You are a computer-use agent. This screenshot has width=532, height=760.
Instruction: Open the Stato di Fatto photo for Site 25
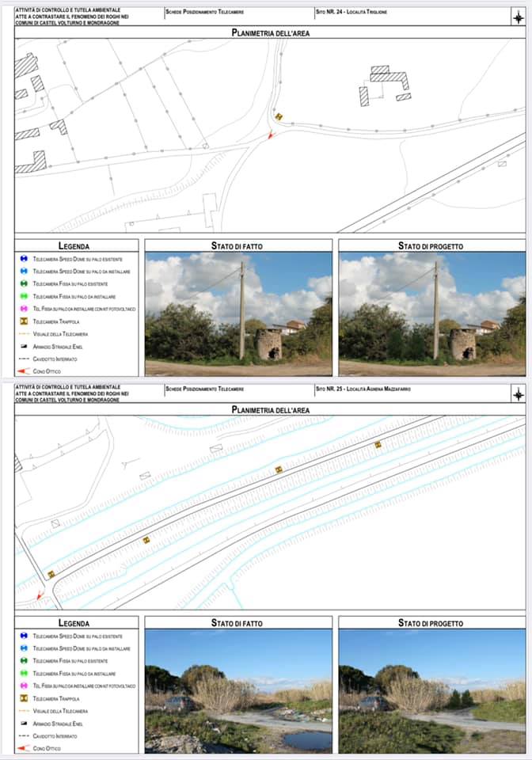(x=238, y=690)
